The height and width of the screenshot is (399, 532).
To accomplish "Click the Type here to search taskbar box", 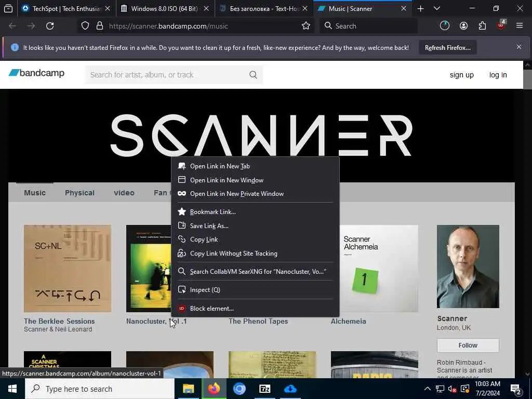I will click(100, 389).
